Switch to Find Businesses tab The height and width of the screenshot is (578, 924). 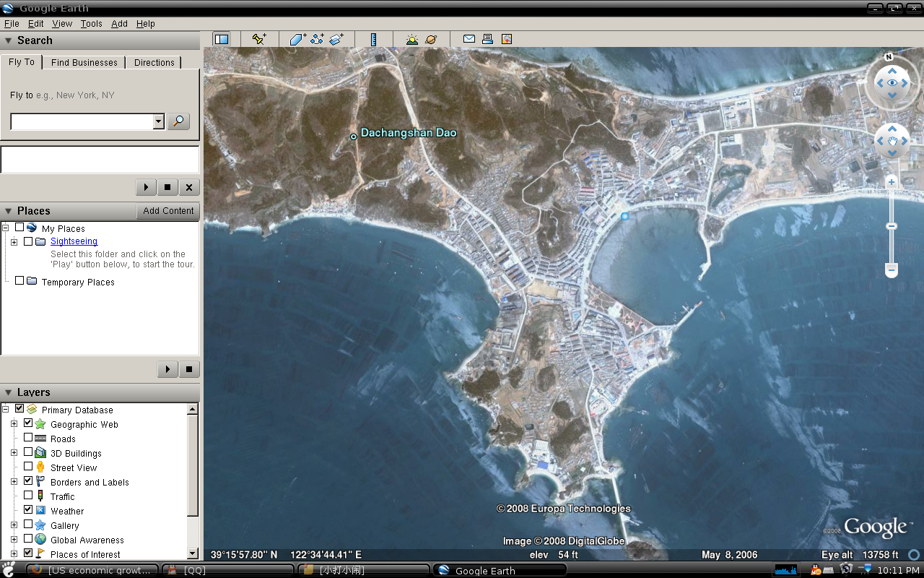point(84,62)
